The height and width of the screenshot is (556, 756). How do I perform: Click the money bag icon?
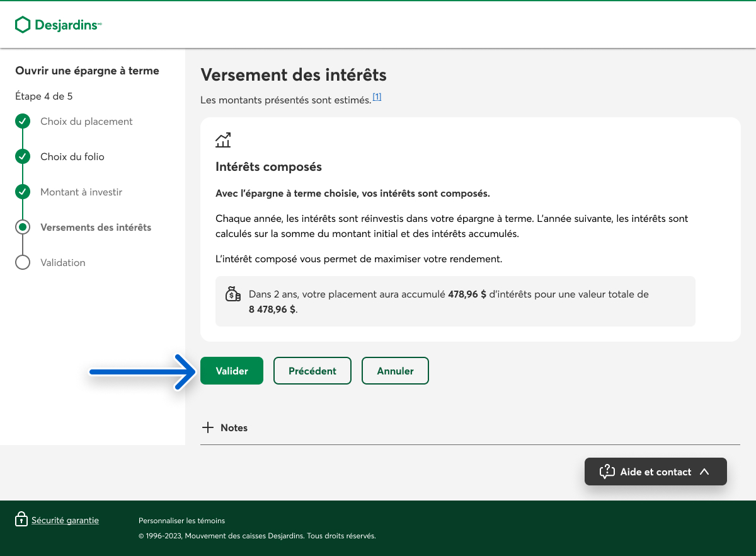click(233, 294)
